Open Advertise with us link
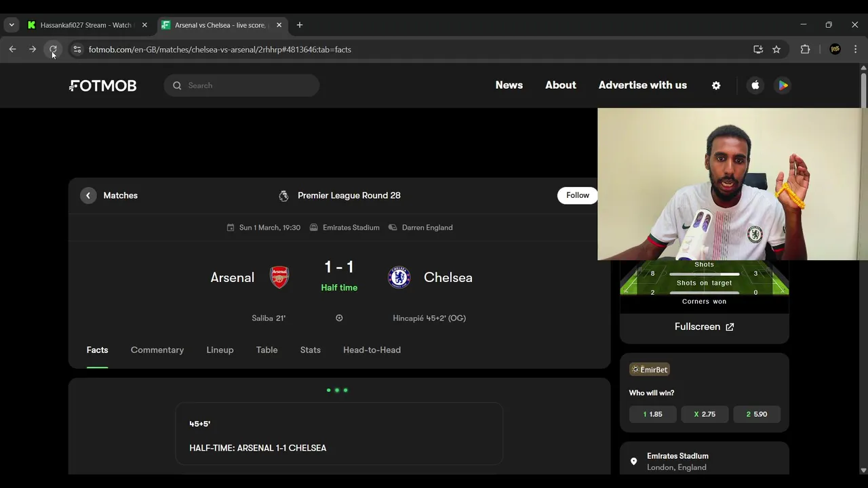Screen dimensions: 868x488 [642, 85]
